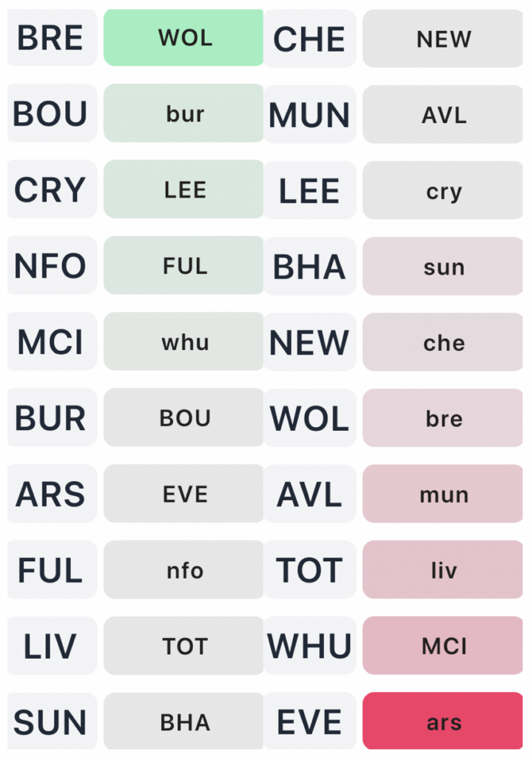Click the 'sun' fixture cell beside BHA
This screenshot has height=758, width=532.
(x=443, y=266)
